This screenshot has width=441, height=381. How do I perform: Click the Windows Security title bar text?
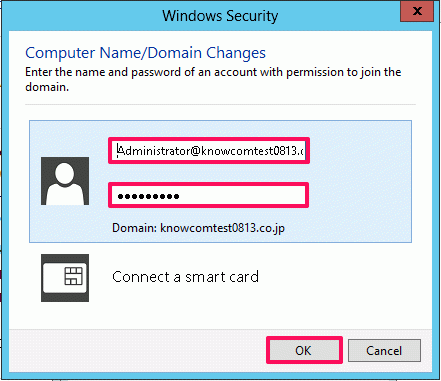pos(220,16)
